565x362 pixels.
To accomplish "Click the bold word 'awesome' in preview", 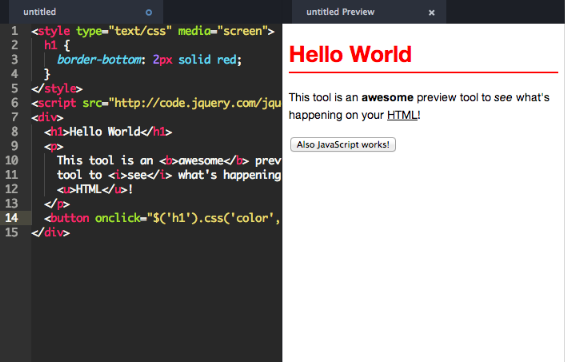I will (387, 98).
